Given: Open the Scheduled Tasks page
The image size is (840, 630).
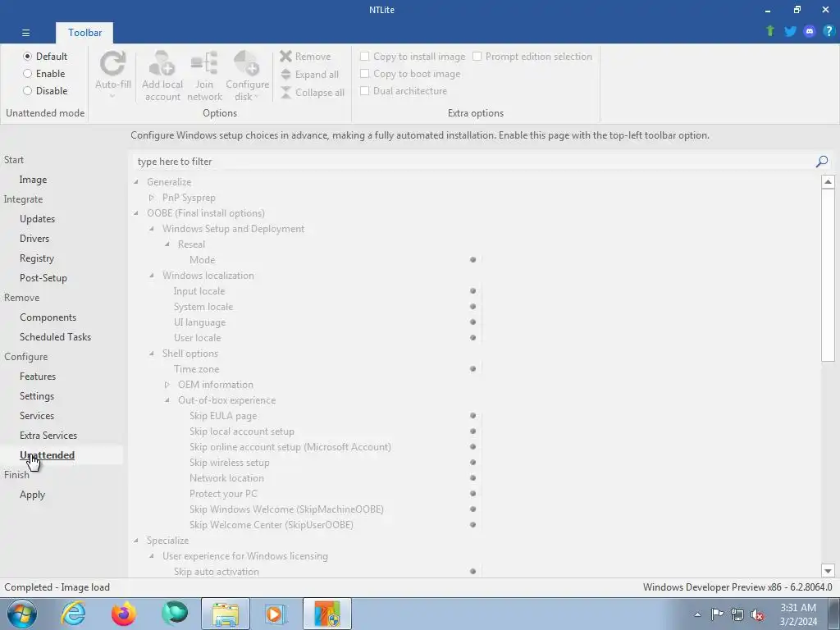Looking at the screenshot, I should click(x=55, y=337).
